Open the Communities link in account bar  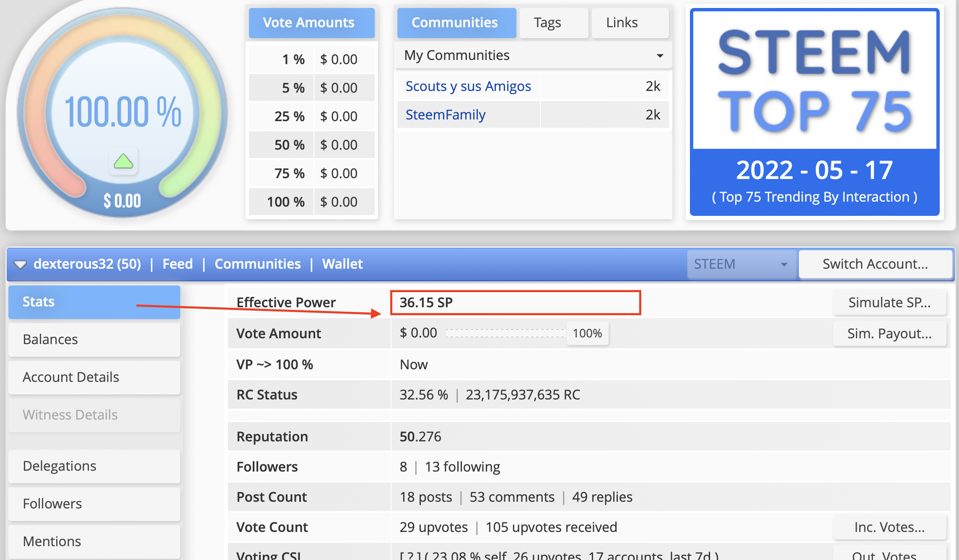(x=258, y=264)
